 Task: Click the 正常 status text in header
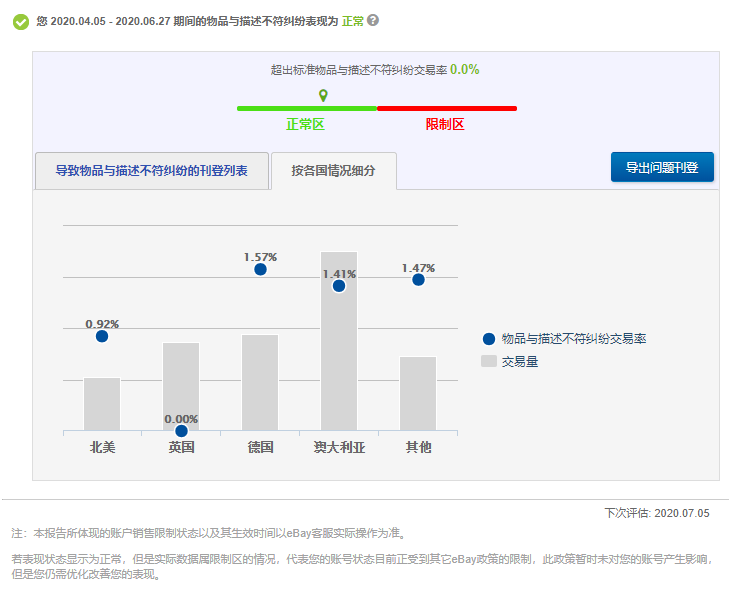coord(352,21)
